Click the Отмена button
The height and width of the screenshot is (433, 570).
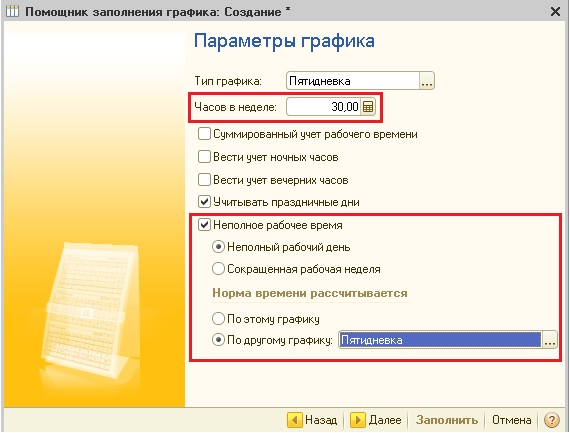pyautogui.click(x=511, y=420)
